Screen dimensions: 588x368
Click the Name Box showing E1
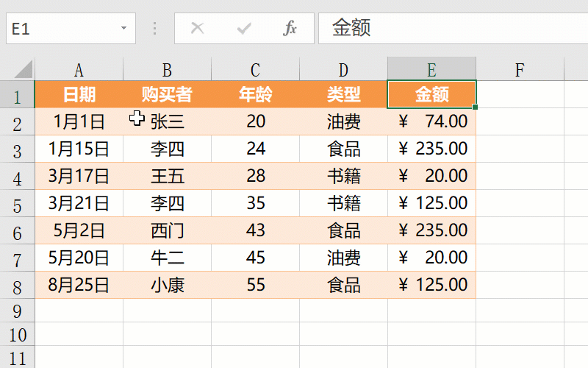coord(71,29)
